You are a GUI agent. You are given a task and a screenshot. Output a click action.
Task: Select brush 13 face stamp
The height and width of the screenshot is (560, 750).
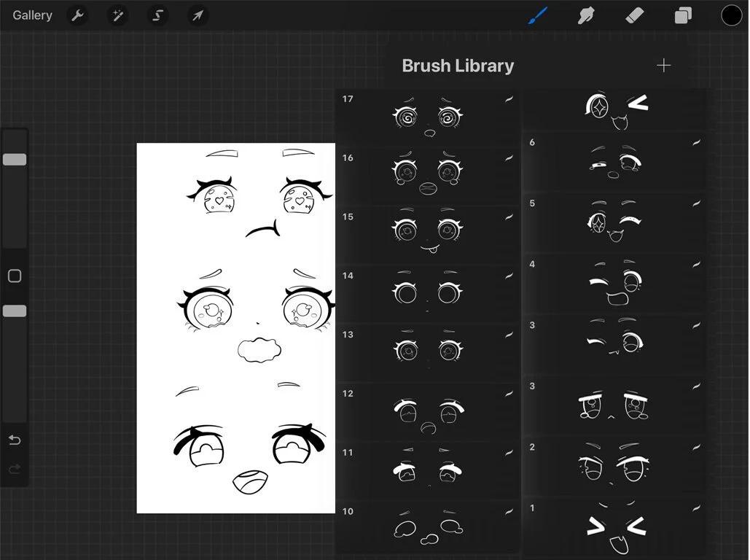click(427, 353)
